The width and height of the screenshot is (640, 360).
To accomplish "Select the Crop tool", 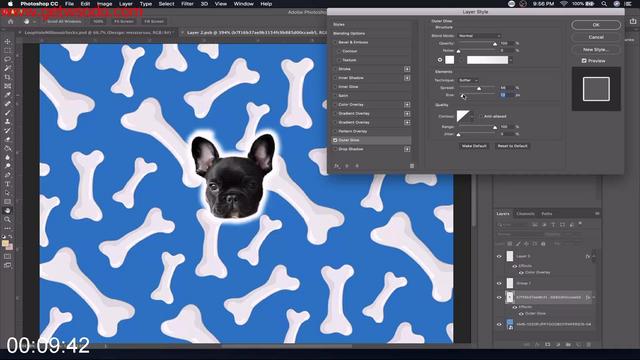I will pyautogui.click(x=7, y=77).
